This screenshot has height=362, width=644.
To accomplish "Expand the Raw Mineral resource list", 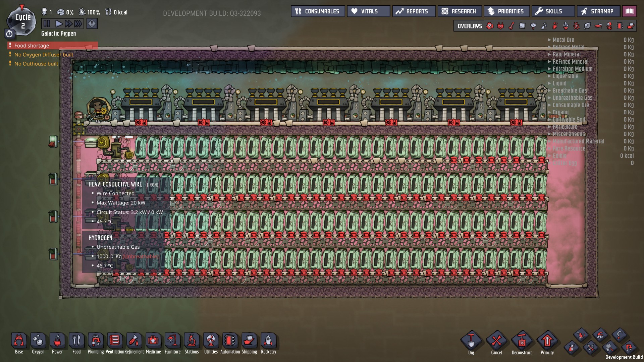I will tap(566, 54).
